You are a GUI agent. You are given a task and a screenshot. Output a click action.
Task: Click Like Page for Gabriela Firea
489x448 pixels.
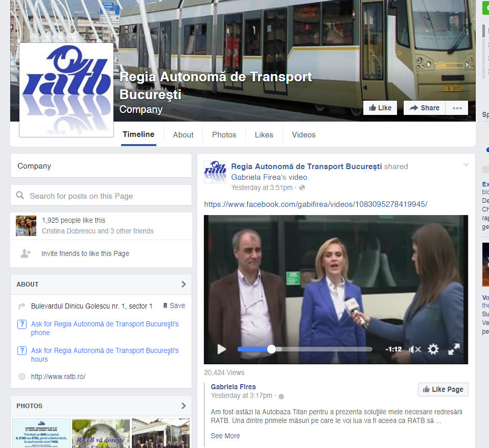pos(443,389)
